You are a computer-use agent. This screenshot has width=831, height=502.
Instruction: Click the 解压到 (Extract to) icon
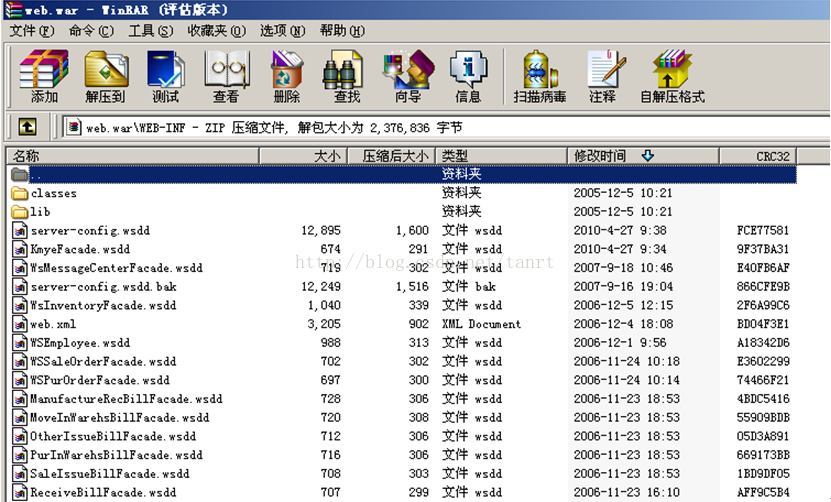coord(105,76)
